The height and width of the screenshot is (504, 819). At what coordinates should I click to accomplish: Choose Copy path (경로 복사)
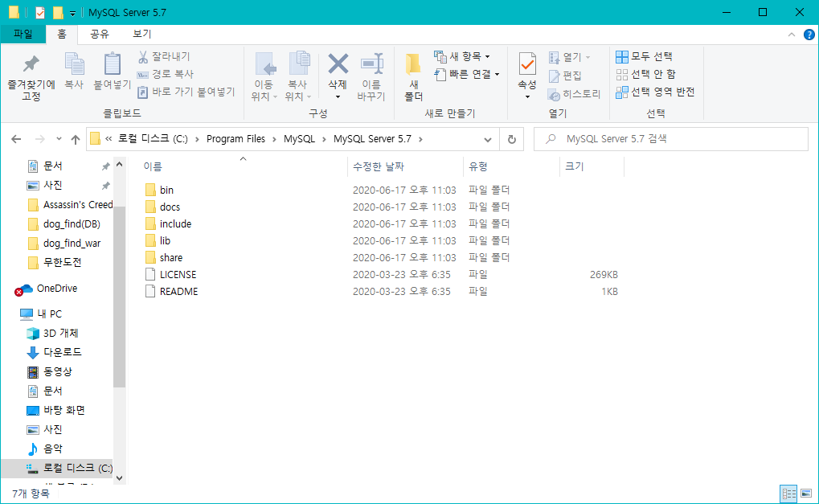coord(165,74)
